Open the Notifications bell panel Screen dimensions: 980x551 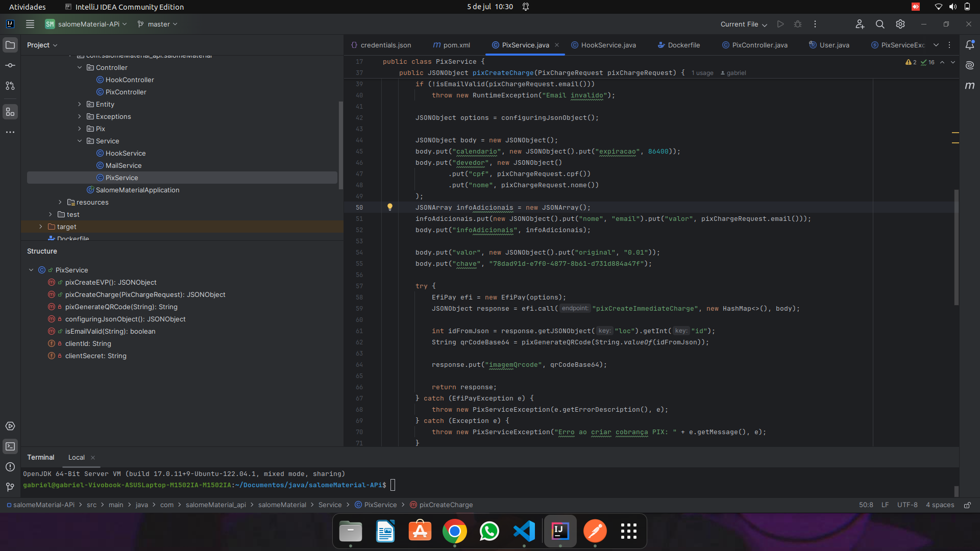[x=970, y=45]
